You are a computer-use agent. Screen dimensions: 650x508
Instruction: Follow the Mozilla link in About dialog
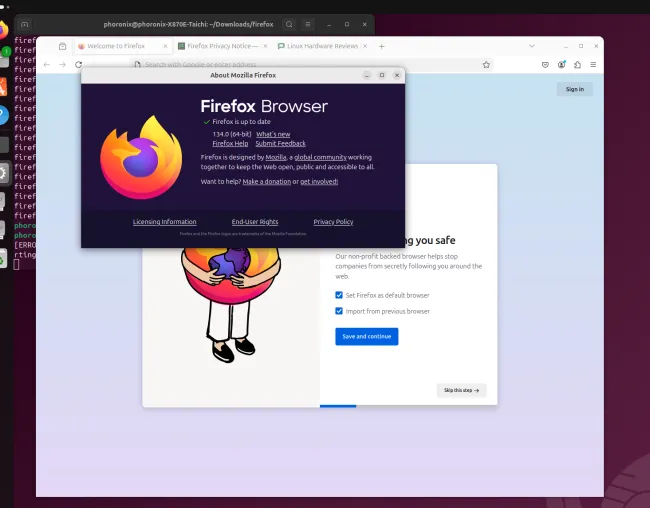point(276,157)
